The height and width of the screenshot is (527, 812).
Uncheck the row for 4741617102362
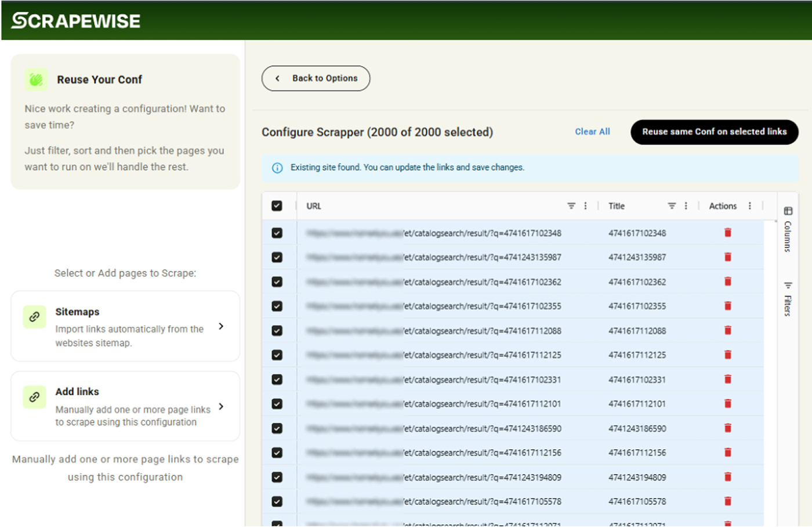point(277,282)
